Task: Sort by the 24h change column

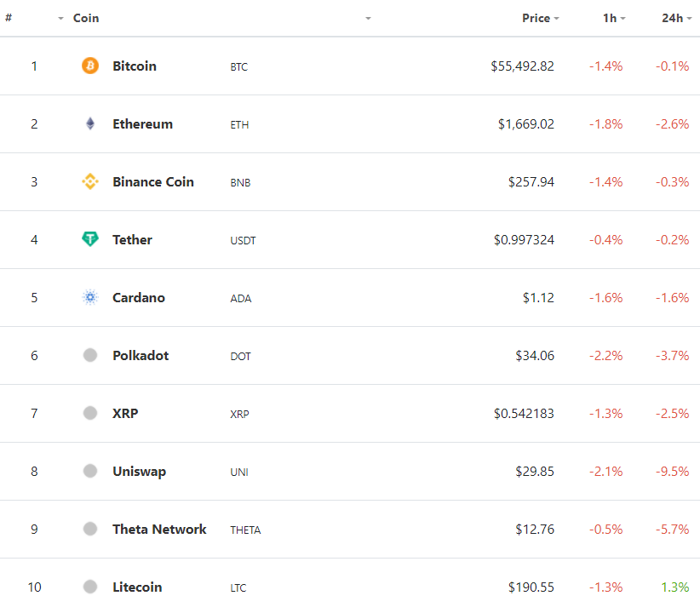Action: coord(672,18)
